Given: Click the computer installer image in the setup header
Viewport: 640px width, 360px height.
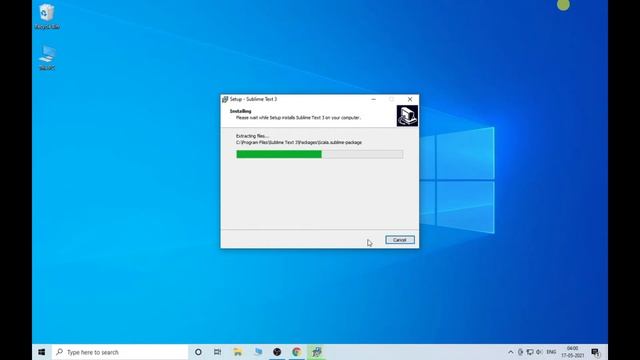Looking at the screenshot, I should pyautogui.click(x=407, y=116).
